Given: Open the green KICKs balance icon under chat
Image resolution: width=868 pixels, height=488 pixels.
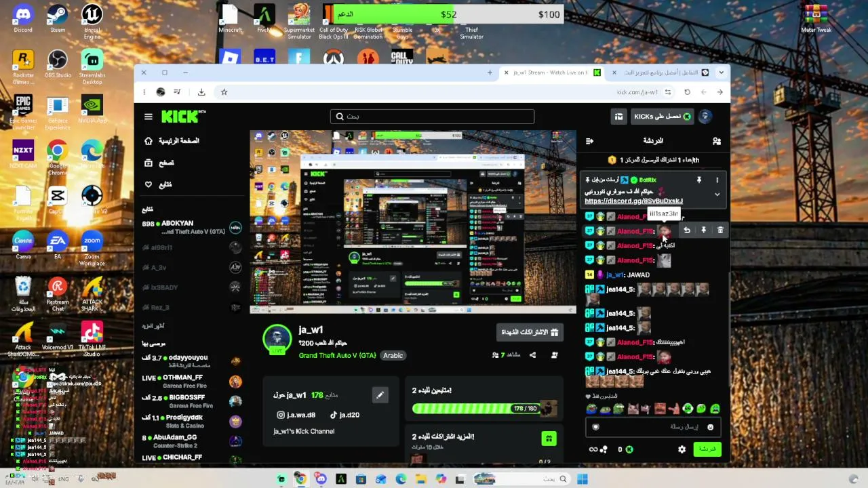Looking at the screenshot, I should pyautogui.click(x=629, y=449).
